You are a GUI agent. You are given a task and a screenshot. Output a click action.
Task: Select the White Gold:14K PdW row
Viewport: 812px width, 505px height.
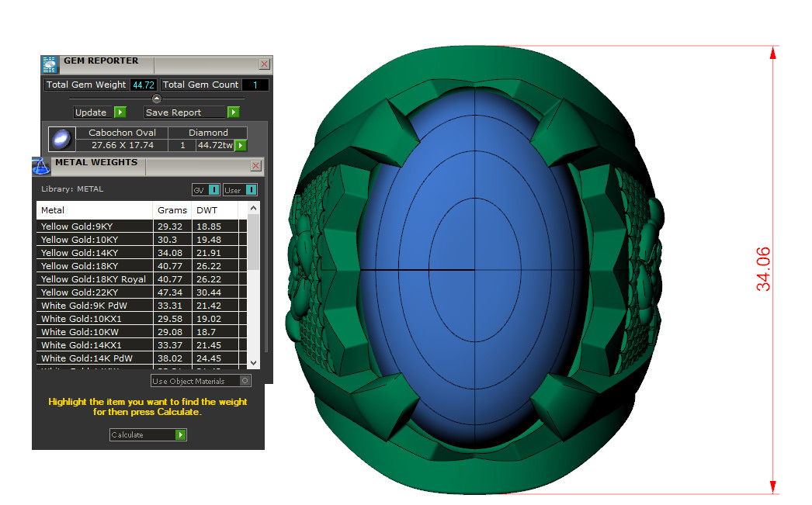click(x=93, y=358)
